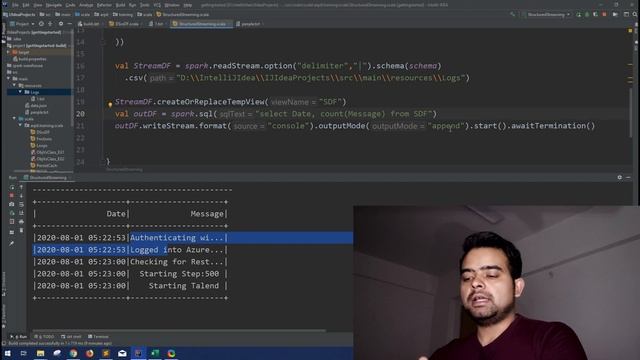Open Project panel gear options
This screenshot has width=640, height=360.
tap(61, 24)
